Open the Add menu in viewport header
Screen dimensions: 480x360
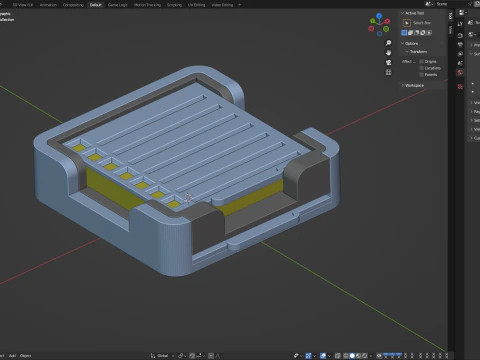(x=12, y=356)
